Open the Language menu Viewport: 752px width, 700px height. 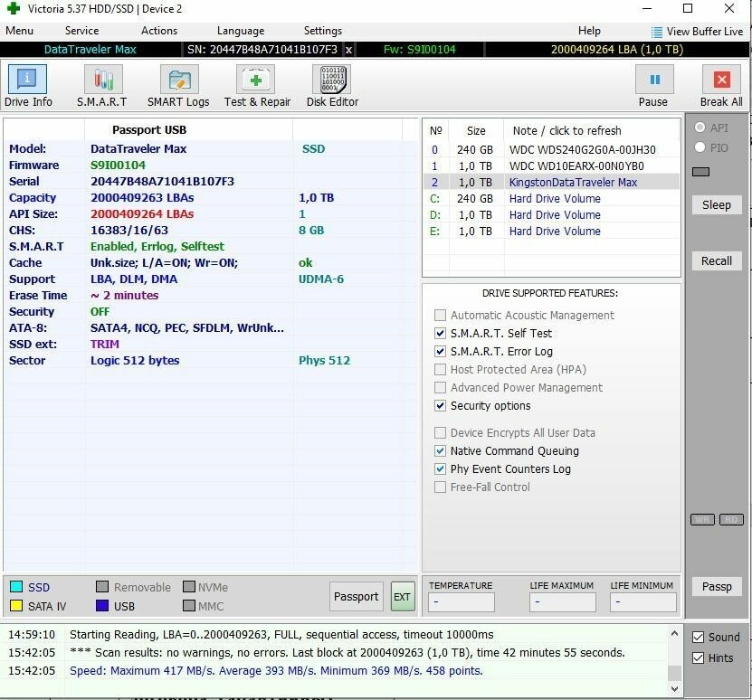point(241,31)
